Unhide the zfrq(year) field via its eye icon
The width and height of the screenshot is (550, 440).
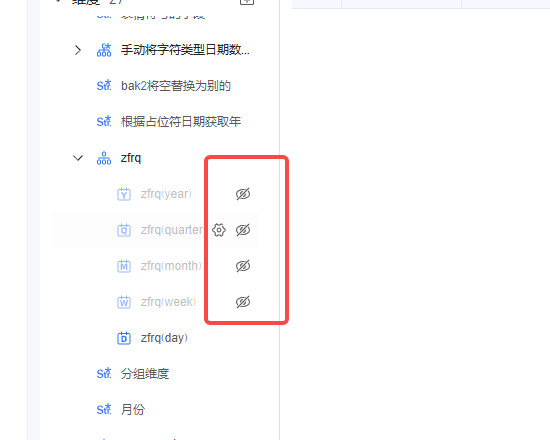(243, 194)
